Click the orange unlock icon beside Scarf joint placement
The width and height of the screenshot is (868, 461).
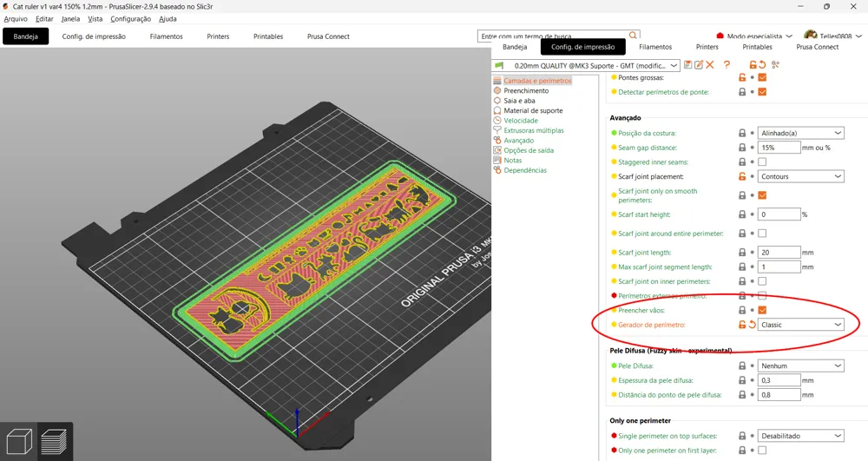pos(742,176)
